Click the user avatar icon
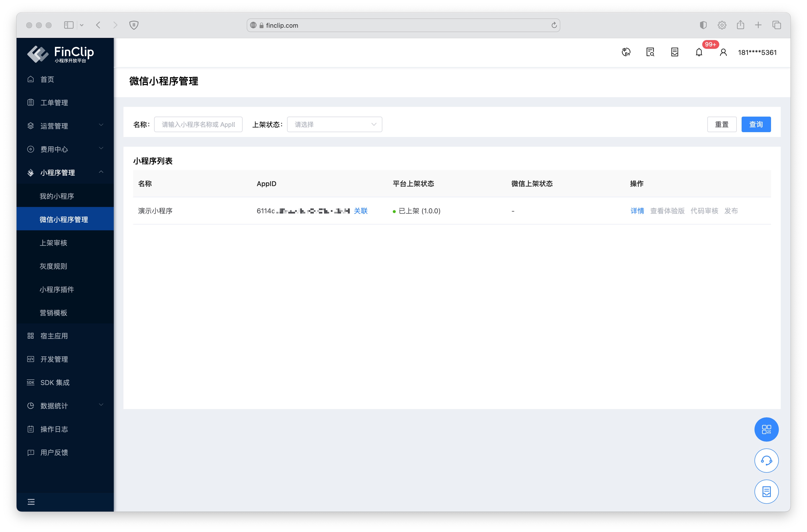 pos(723,52)
